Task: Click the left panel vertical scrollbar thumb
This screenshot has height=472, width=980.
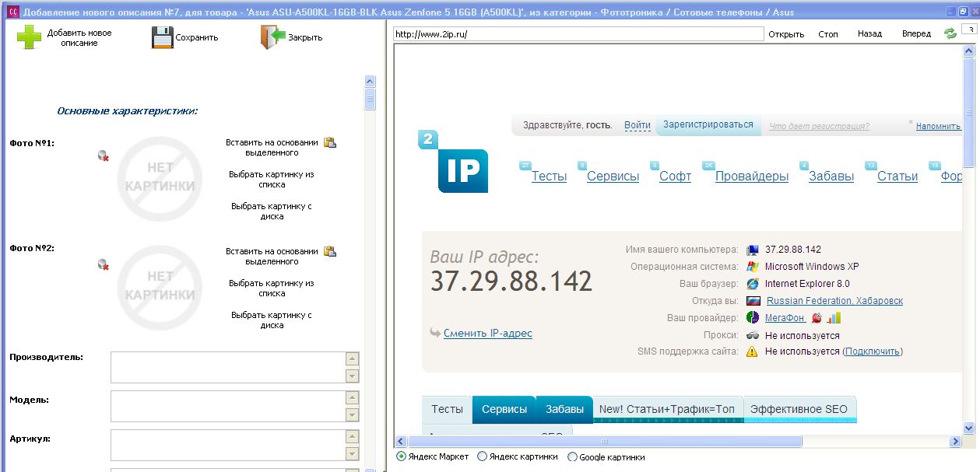Action: tap(371, 100)
